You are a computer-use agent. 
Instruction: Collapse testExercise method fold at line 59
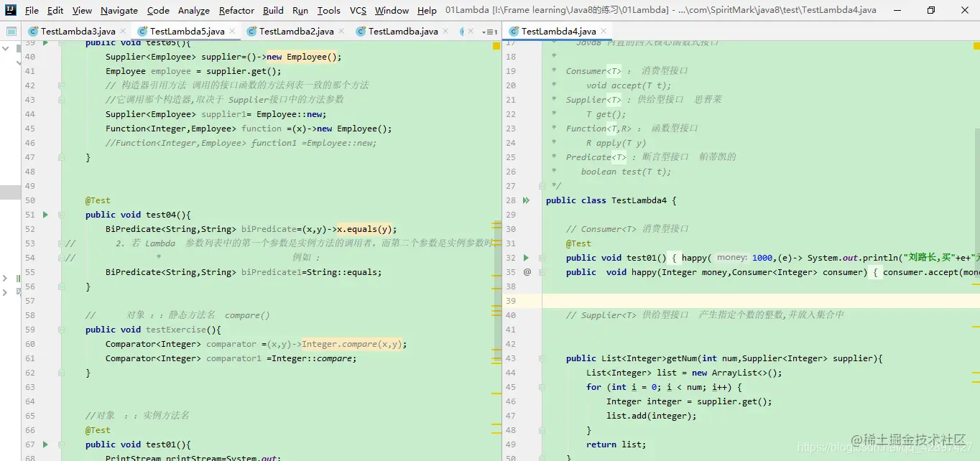point(61,330)
